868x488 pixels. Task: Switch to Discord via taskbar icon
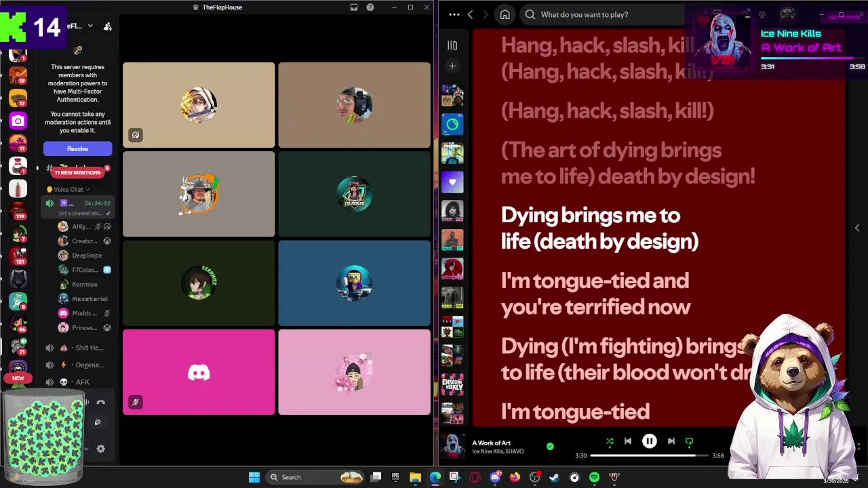pyautogui.click(x=495, y=477)
